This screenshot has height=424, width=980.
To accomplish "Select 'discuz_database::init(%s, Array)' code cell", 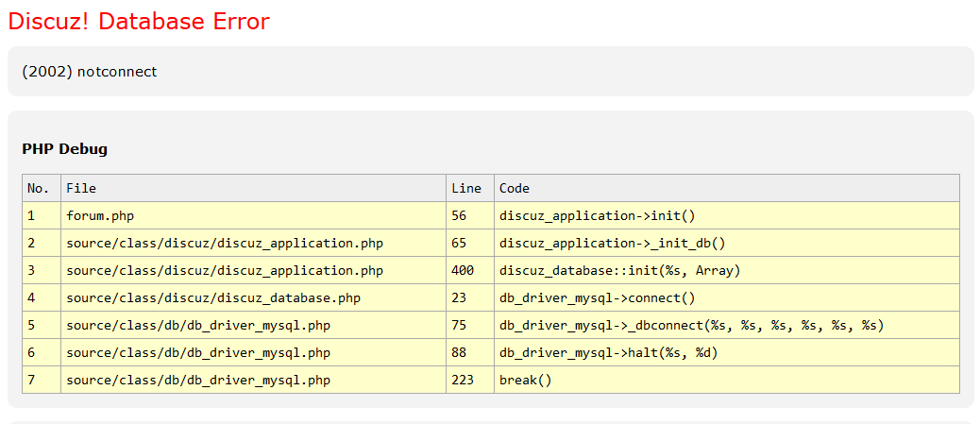I will (x=727, y=271).
